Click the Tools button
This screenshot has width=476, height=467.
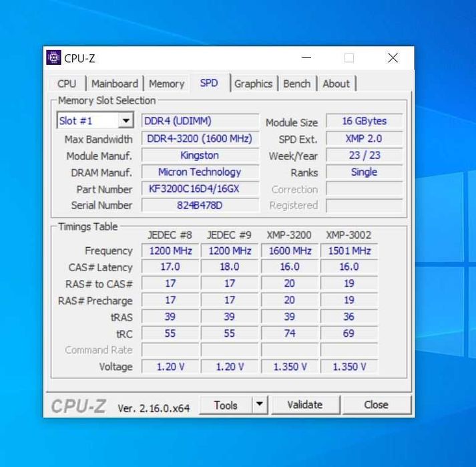(x=226, y=405)
